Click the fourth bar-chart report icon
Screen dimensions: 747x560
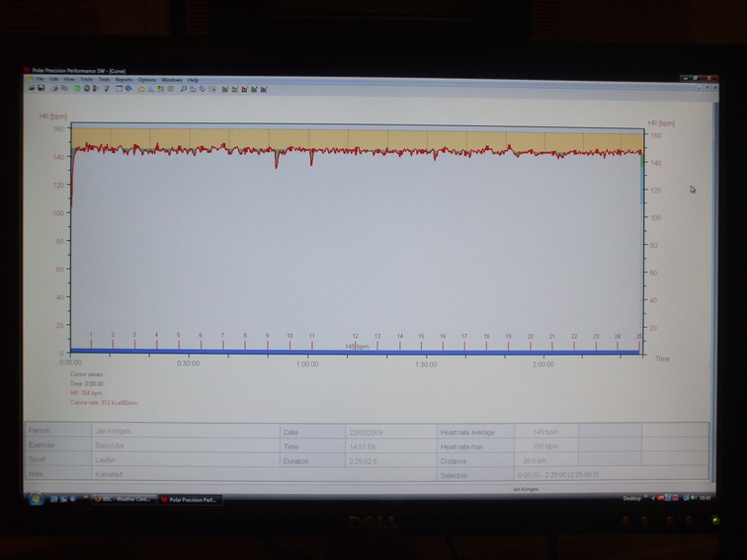(254, 89)
